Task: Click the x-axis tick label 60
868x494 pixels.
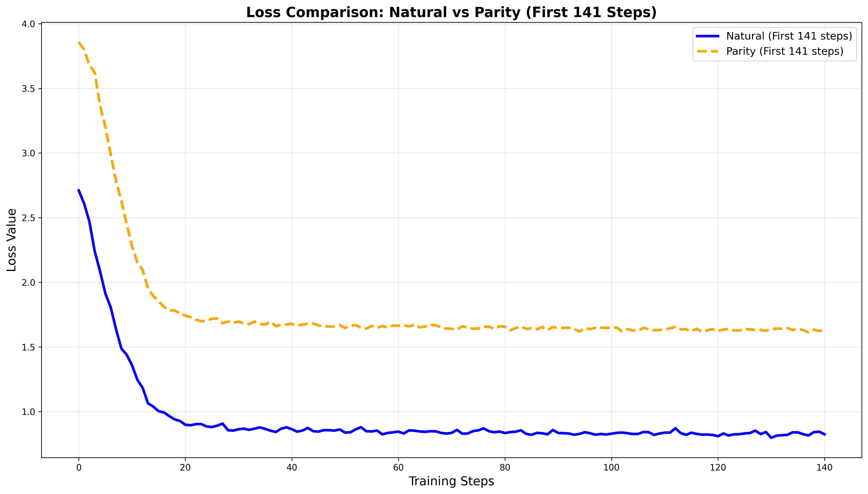Action: click(398, 468)
